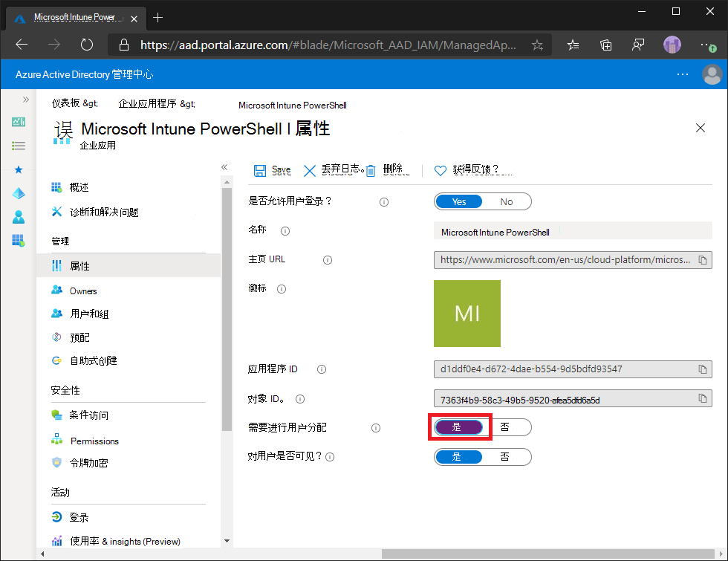Click info icon beside 主页 URL
This screenshot has height=561, width=728.
tap(328, 260)
